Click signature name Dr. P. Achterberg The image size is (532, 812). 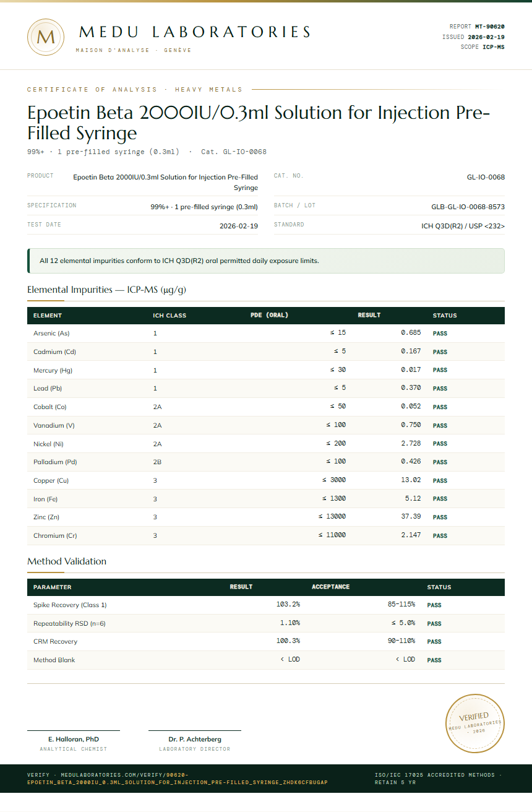point(195,739)
